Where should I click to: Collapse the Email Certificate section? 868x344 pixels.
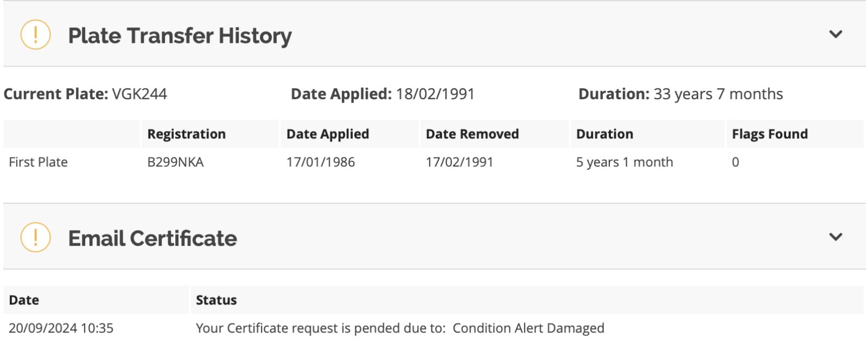836,237
